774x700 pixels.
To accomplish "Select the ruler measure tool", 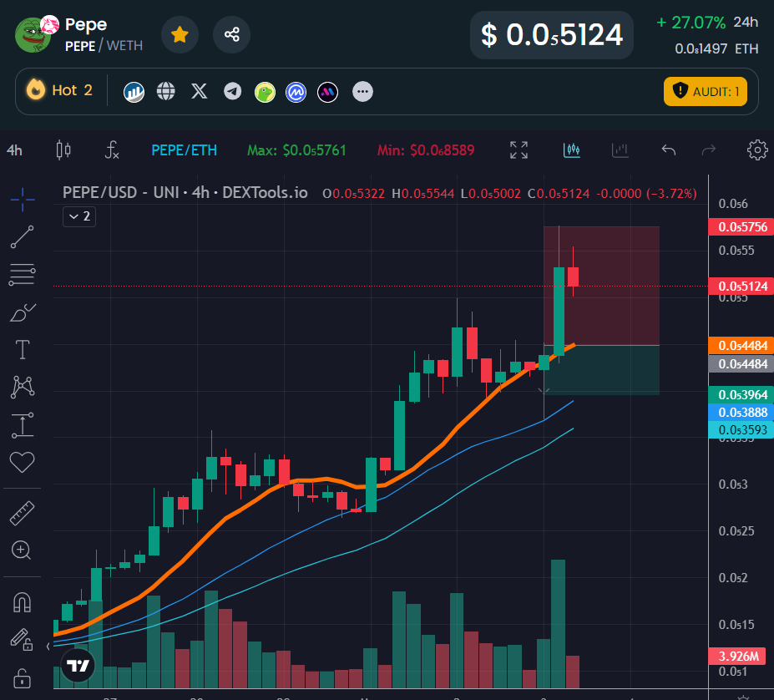I will (x=23, y=513).
